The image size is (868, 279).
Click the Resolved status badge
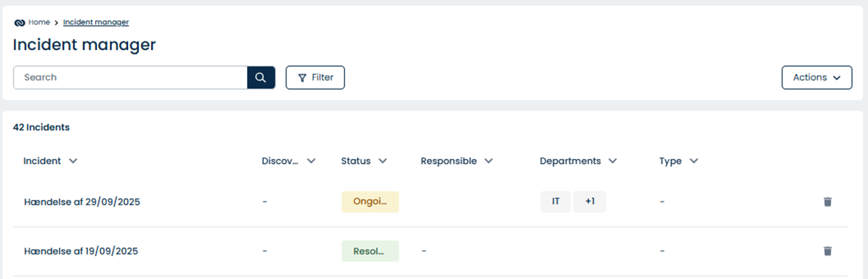370,251
